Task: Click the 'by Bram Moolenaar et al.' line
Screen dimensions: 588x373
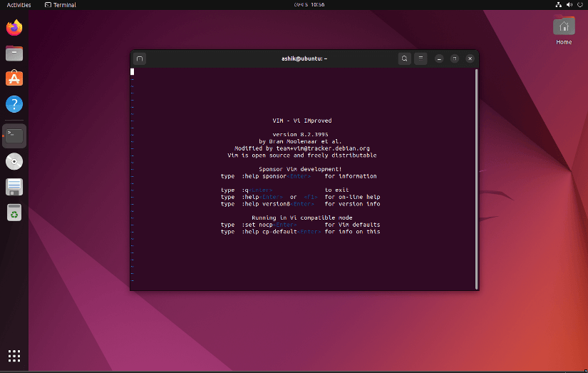Action: 300,141
